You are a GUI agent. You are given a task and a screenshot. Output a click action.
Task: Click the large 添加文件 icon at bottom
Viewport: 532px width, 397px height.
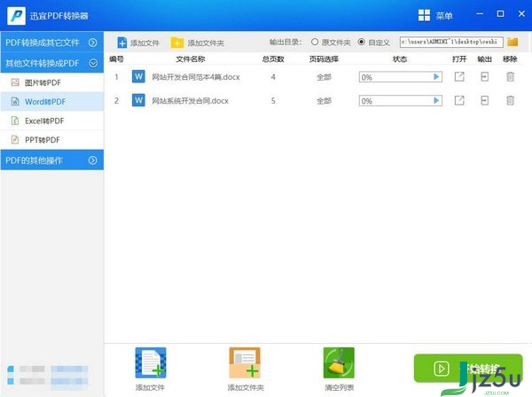[x=151, y=362]
